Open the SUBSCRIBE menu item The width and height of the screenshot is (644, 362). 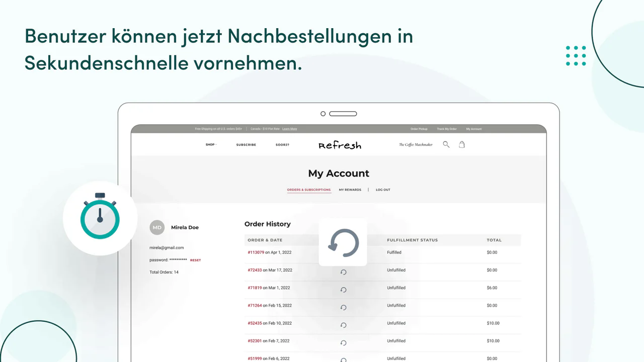pyautogui.click(x=246, y=145)
